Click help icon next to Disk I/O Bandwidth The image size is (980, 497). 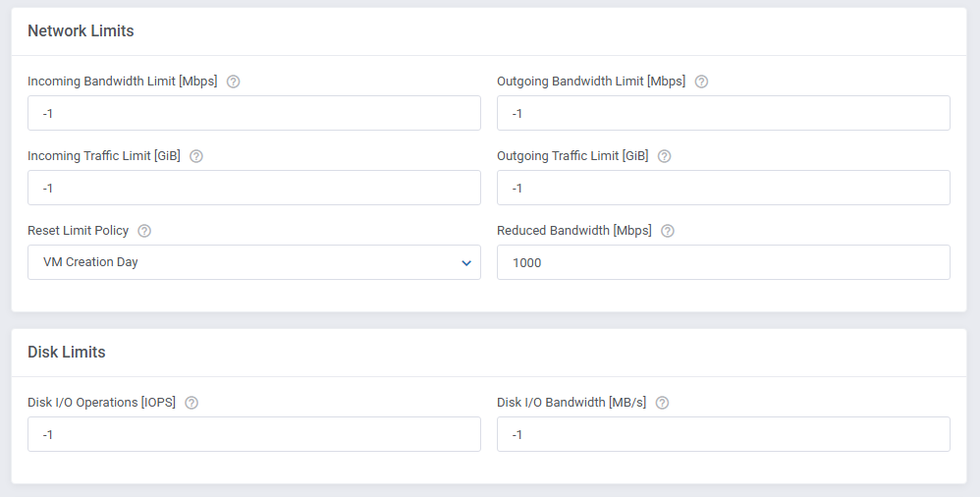pyautogui.click(x=663, y=403)
